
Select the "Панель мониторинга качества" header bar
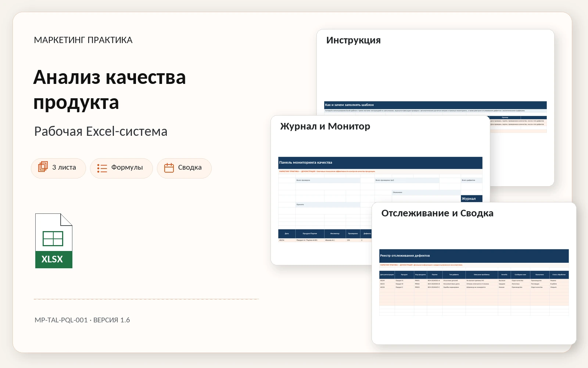tap(380, 163)
